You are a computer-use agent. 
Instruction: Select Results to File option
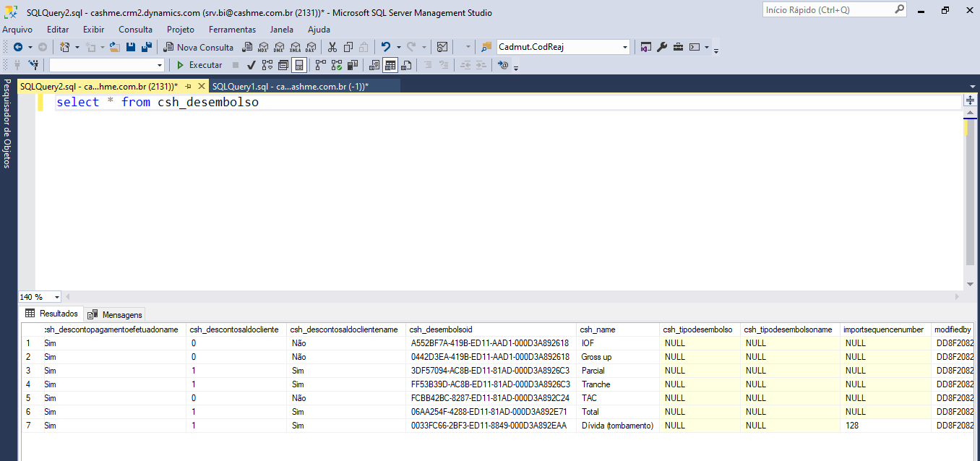pyautogui.click(x=405, y=65)
